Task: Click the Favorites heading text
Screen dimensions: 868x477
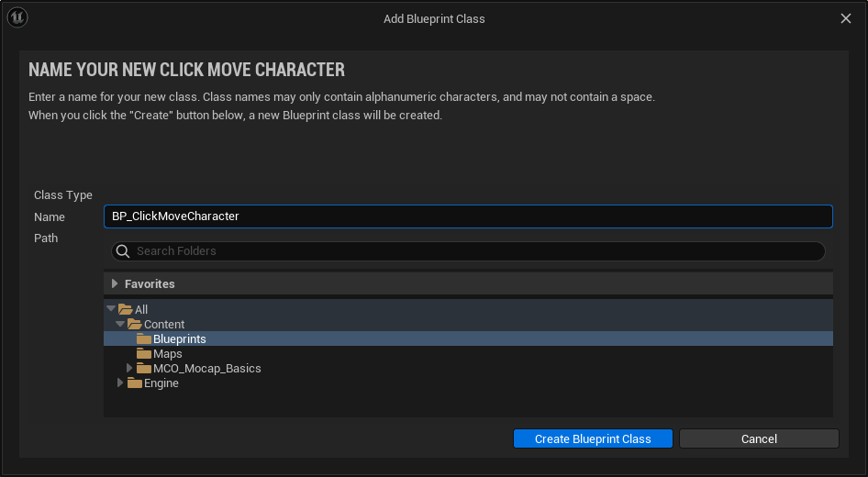Action: tap(150, 283)
